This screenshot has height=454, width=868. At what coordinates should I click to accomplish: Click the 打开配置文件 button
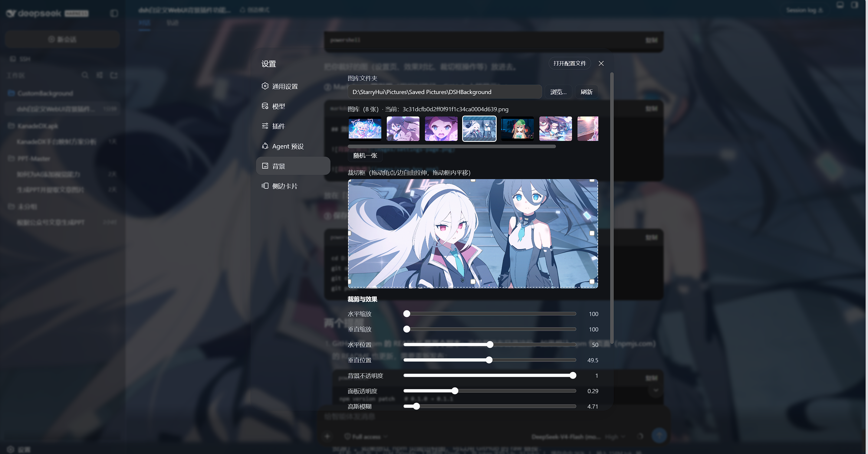coord(570,63)
